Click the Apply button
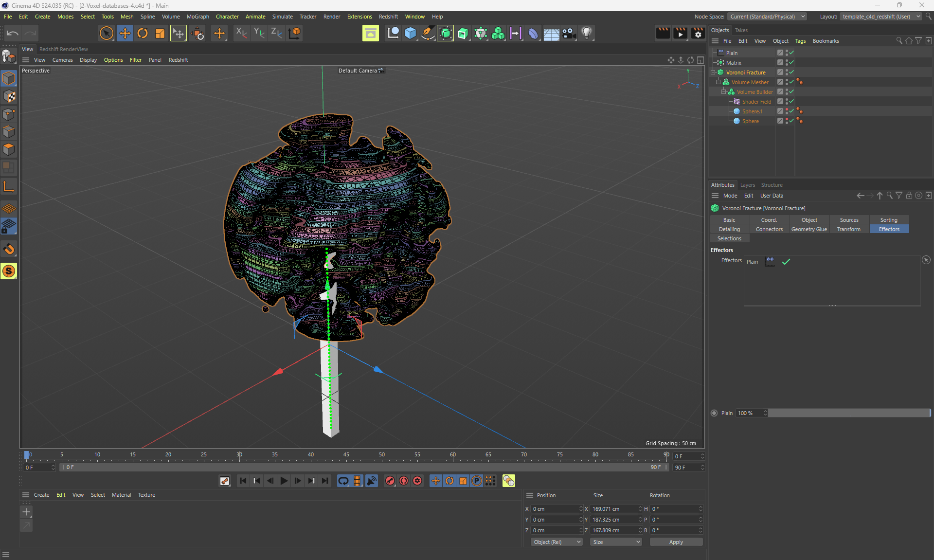The image size is (934, 560). click(x=676, y=542)
